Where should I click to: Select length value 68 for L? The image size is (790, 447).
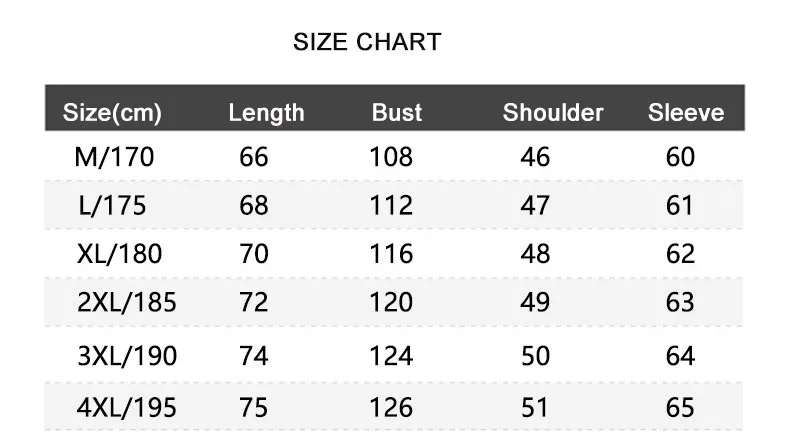click(254, 205)
